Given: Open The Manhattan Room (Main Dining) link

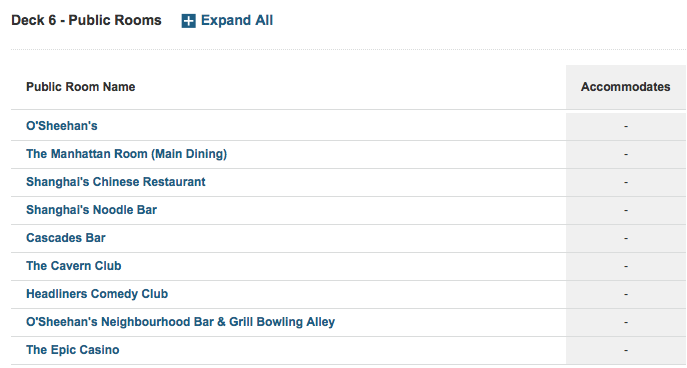Looking at the screenshot, I should (x=127, y=154).
